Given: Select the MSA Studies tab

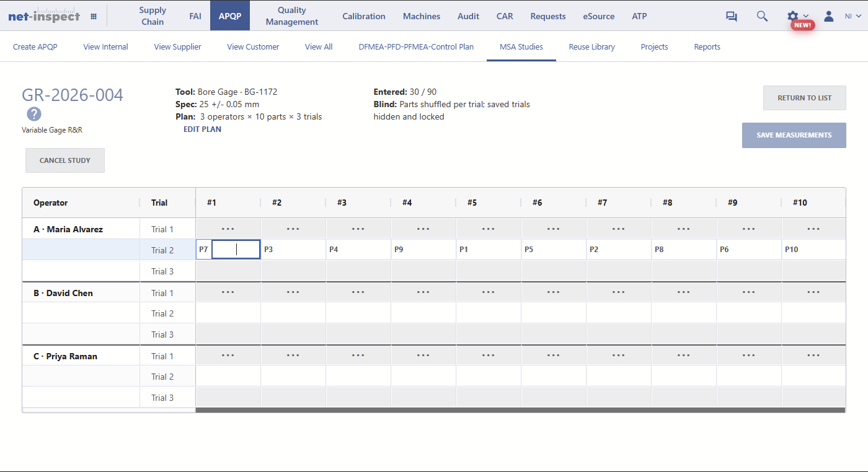Looking at the screenshot, I should tap(521, 46).
